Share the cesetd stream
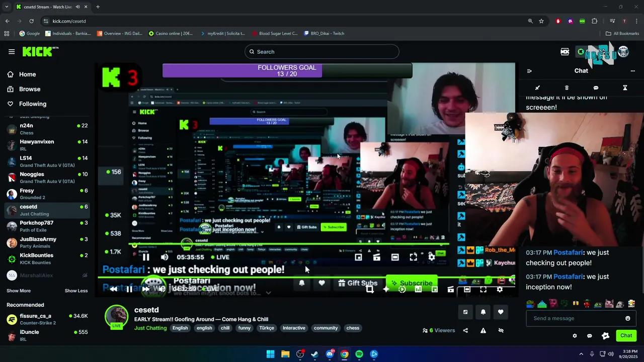 click(x=465, y=330)
